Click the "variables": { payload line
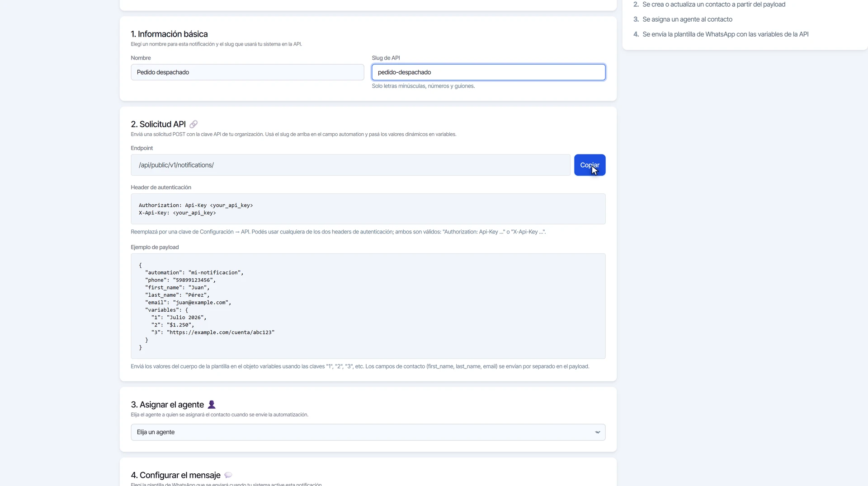Viewport: 868px width, 486px height. point(166,310)
